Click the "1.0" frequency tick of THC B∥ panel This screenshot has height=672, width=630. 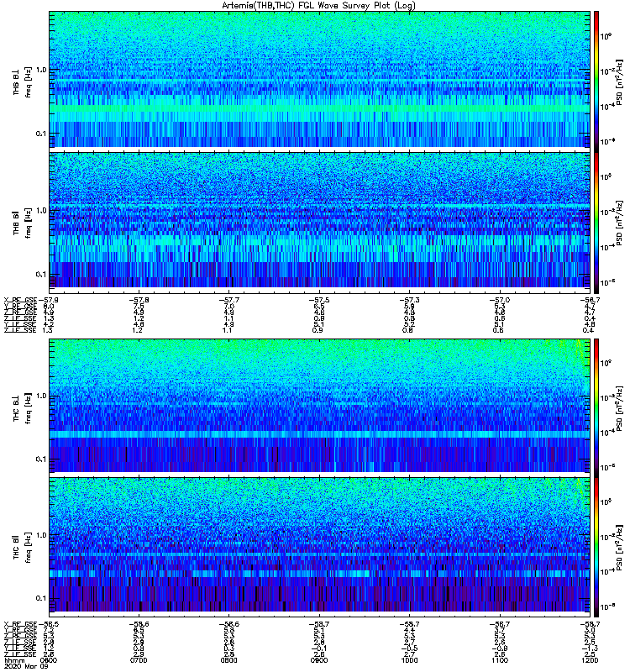tap(40, 535)
